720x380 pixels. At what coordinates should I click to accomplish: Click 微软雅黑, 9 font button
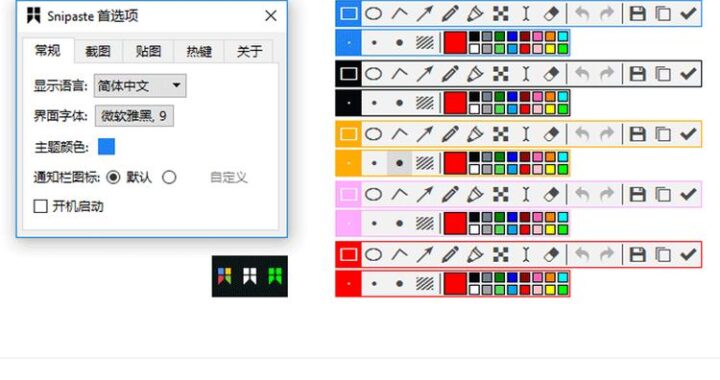134,116
